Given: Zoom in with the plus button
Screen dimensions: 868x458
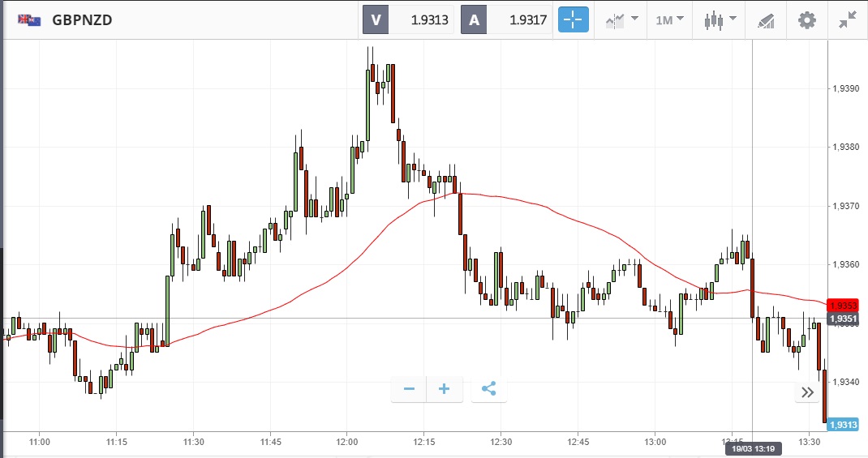Looking at the screenshot, I should point(445,389).
